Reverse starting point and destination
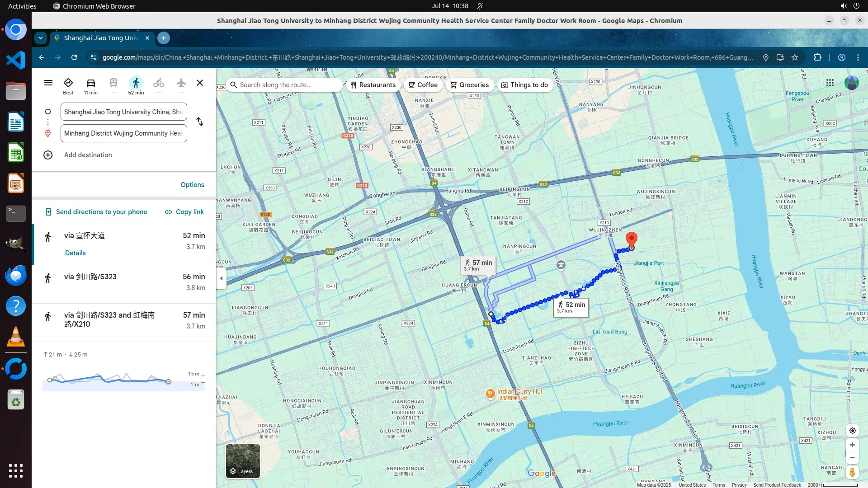 click(200, 122)
